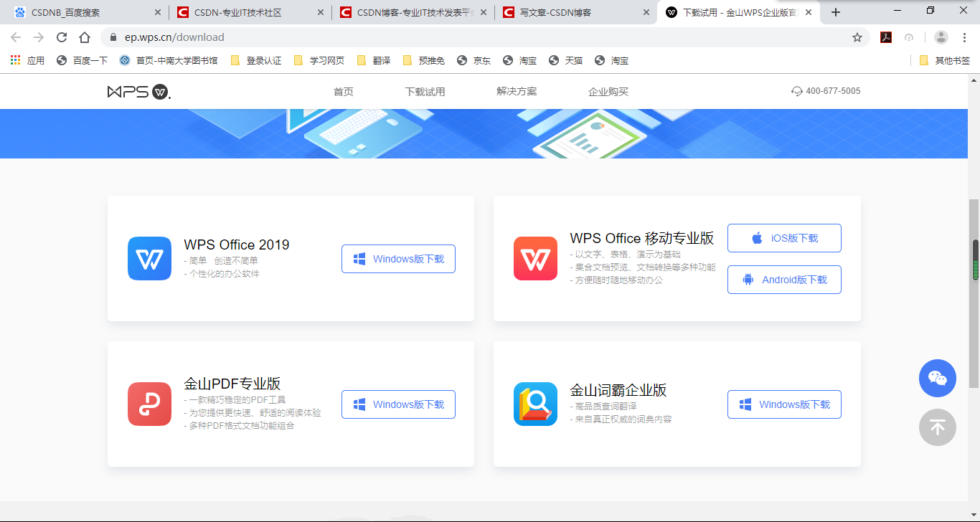
Task: Reload the page with refresh icon
Action: [62, 37]
